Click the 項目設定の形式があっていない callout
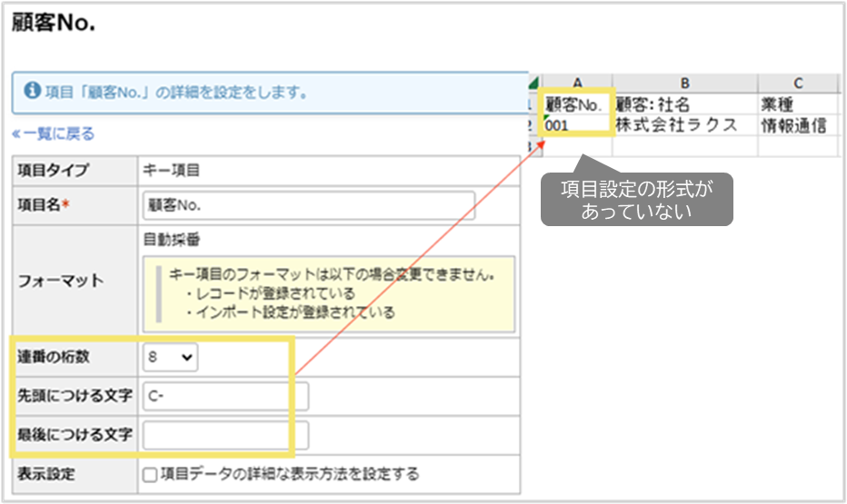 tap(636, 200)
